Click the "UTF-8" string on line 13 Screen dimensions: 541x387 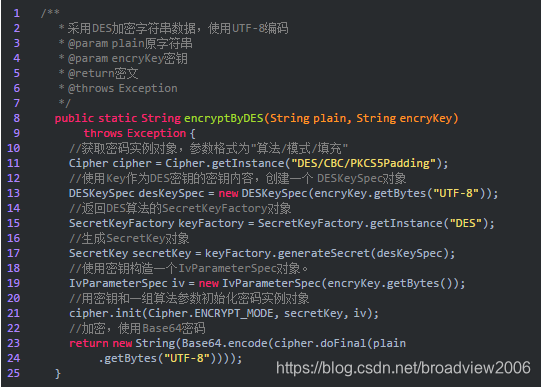click(456, 193)
